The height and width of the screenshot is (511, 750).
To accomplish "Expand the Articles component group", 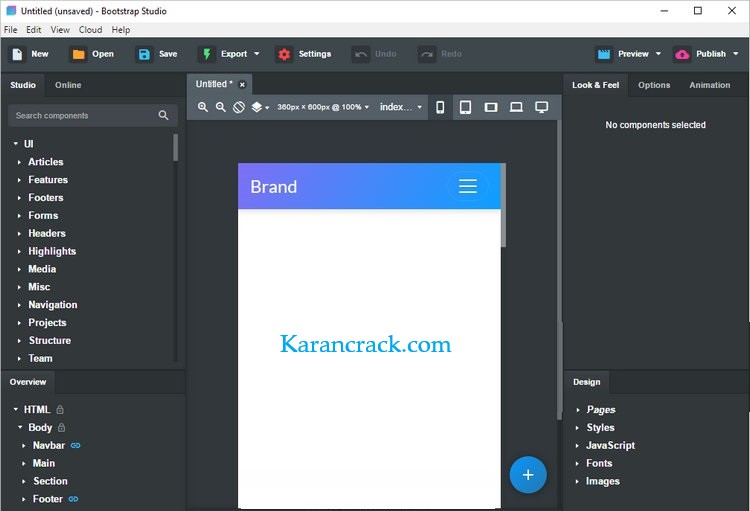I will (19, 162).
